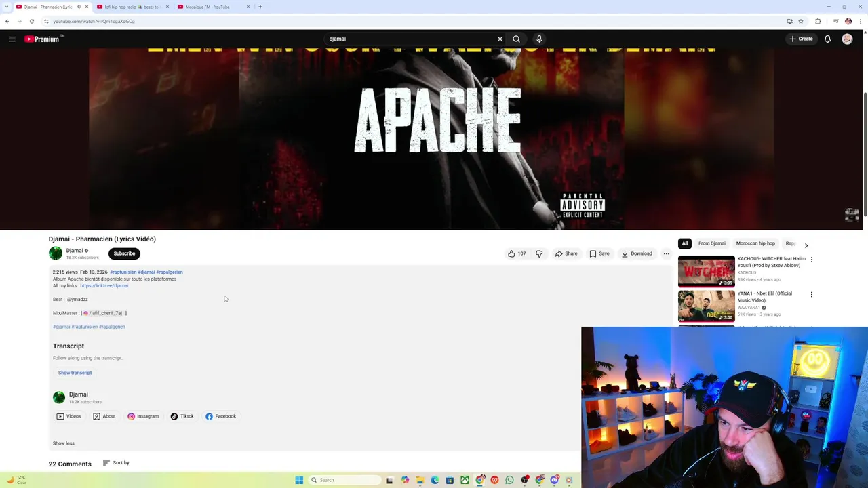868x488 pixels.
Task: Open YANA1 Nbet Elil video thumbnail
Action: (706, 306)
